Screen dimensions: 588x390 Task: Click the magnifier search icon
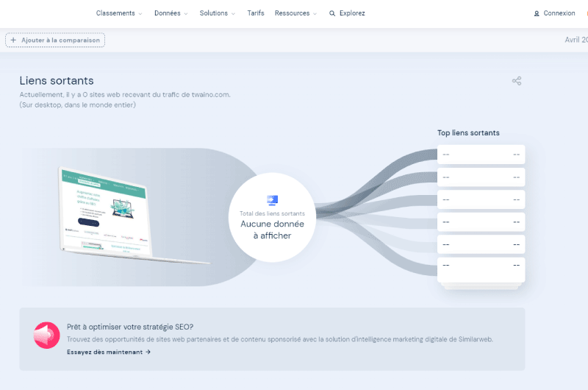(x=332, y=13)
